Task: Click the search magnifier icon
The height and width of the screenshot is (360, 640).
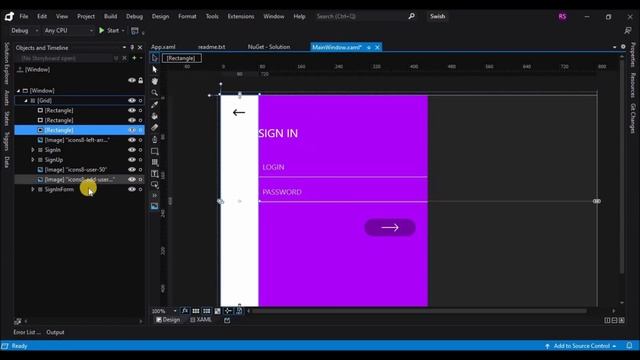Action: coord(411,16)
